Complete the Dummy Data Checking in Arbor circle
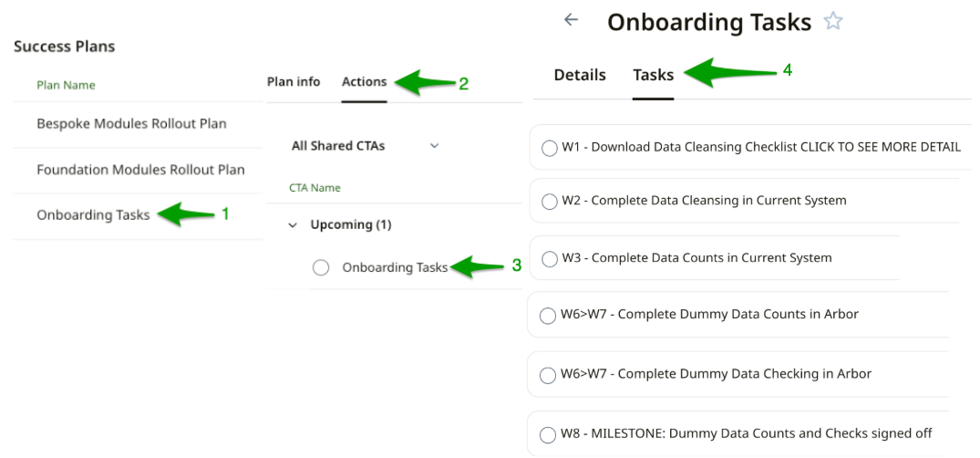The height and width of the screenshot is (458, 980). (x=548, y=376)
